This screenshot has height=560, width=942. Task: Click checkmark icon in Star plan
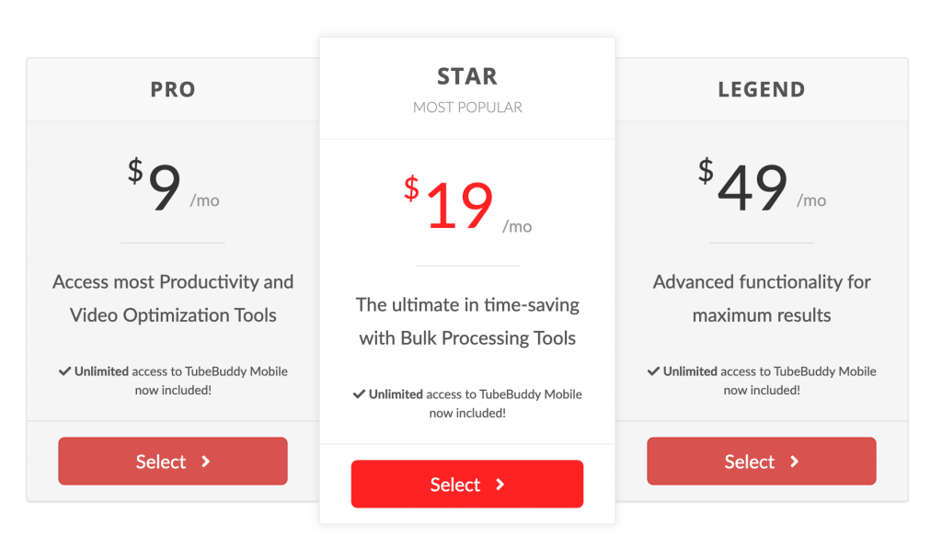click(x=360, y=394)
